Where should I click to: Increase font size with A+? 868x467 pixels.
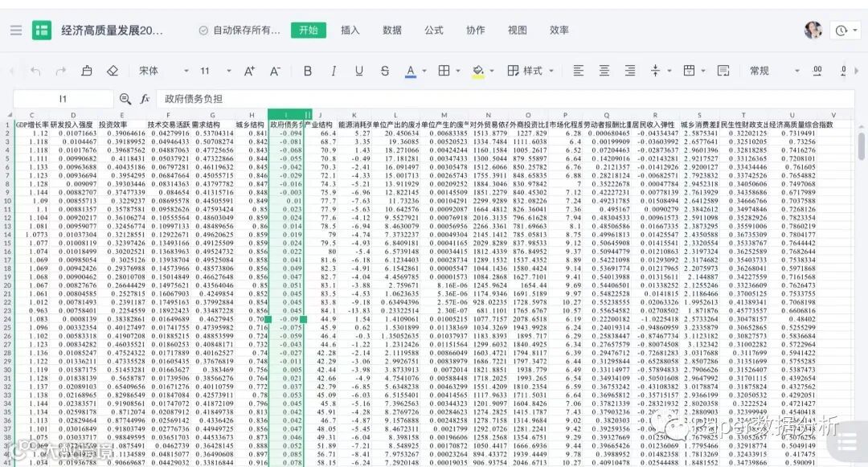(249, 71)
